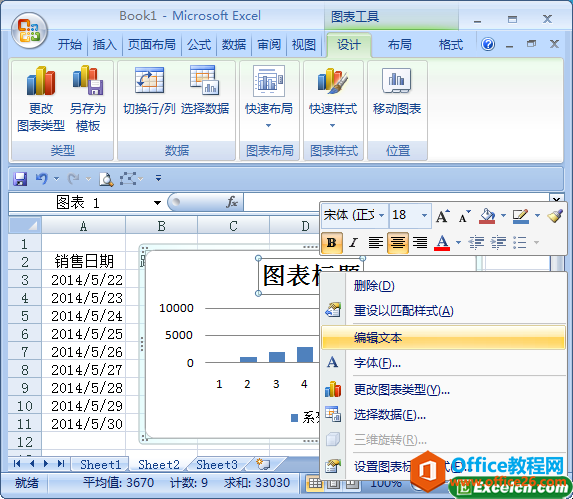
Task: Click the fill color paint bucket
Action: [487, 216]
